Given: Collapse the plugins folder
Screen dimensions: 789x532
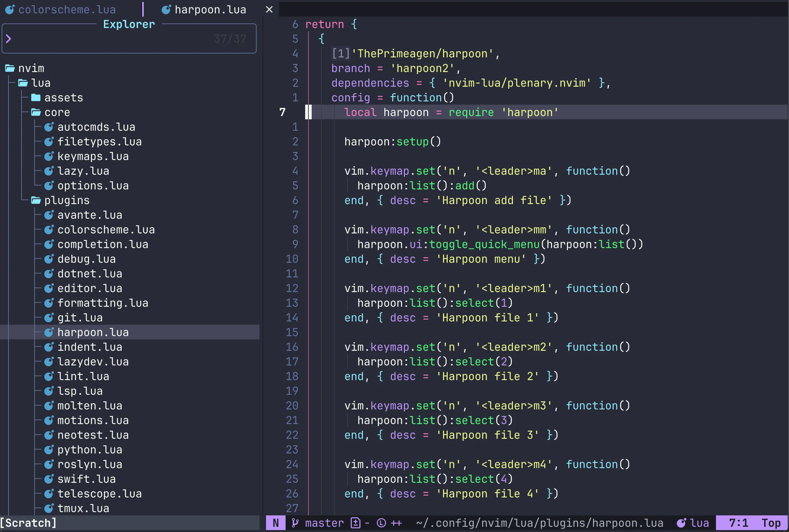Looking at the screenshot, I should pos(60,200).
